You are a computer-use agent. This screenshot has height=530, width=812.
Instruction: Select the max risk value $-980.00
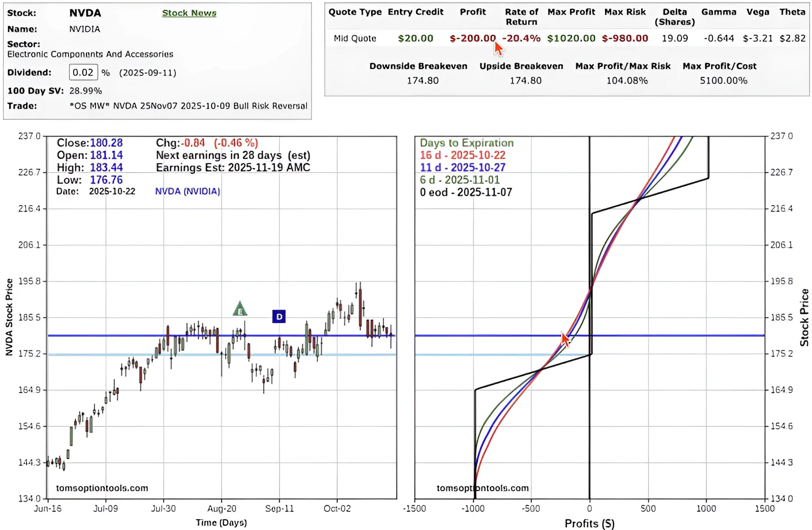coord(625,38)
